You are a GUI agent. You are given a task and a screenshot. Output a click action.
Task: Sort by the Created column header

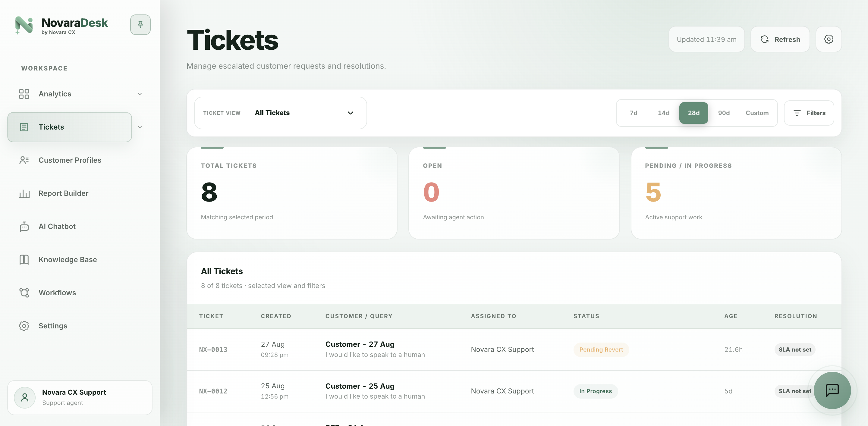click(x=276, y=316)
